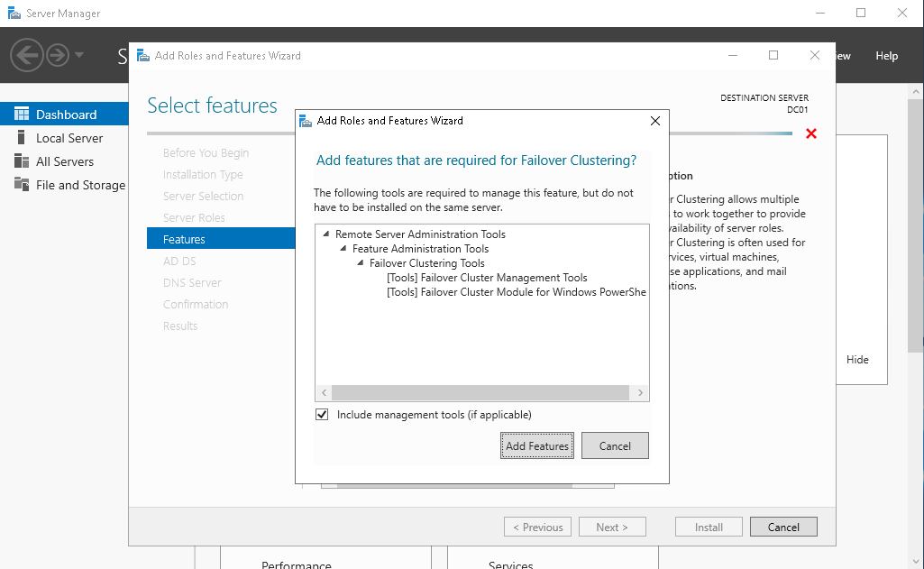The width and height of the screenshot is (924, 569).
Task: Open Installation Type wizard step
Action: [x=203, y=175]
